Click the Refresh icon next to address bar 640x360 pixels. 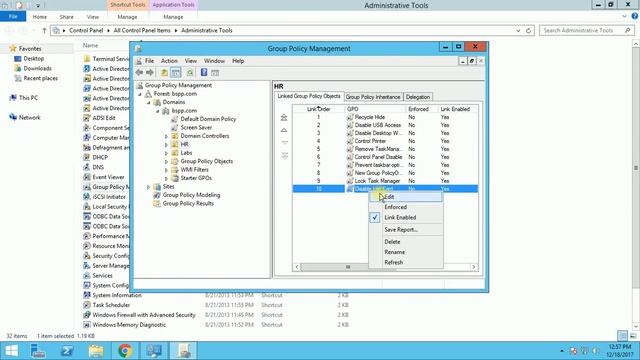coord(529,31)
